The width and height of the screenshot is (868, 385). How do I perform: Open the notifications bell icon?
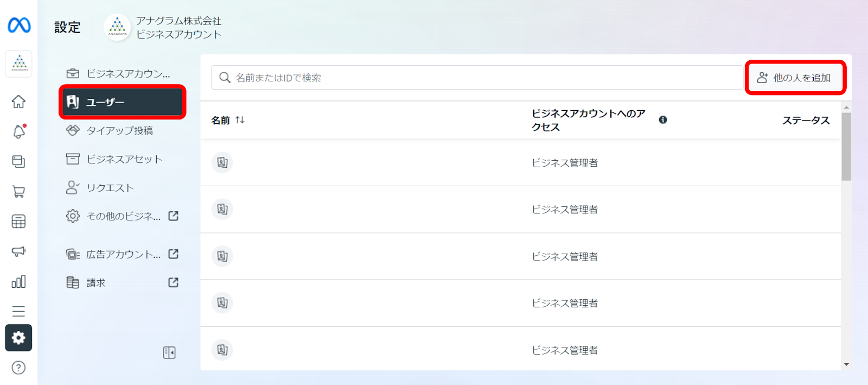[x=19, y=131]
